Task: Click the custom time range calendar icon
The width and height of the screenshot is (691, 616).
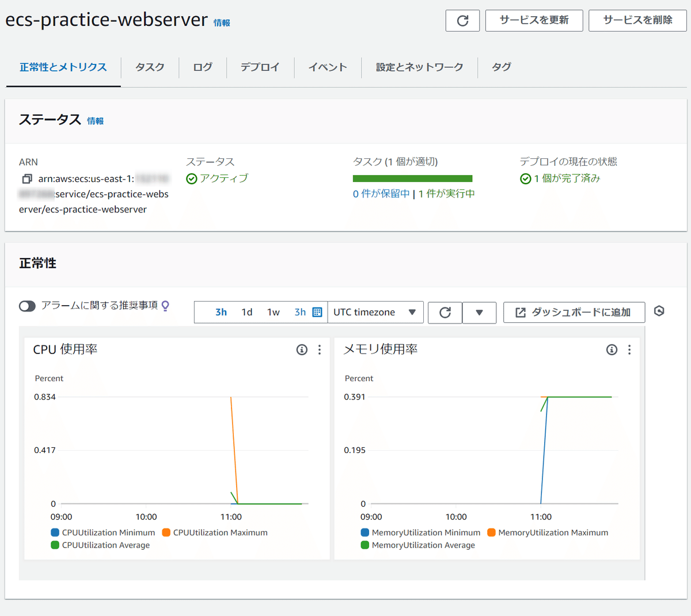Action: pyautogui.click(x=317, y=312)
